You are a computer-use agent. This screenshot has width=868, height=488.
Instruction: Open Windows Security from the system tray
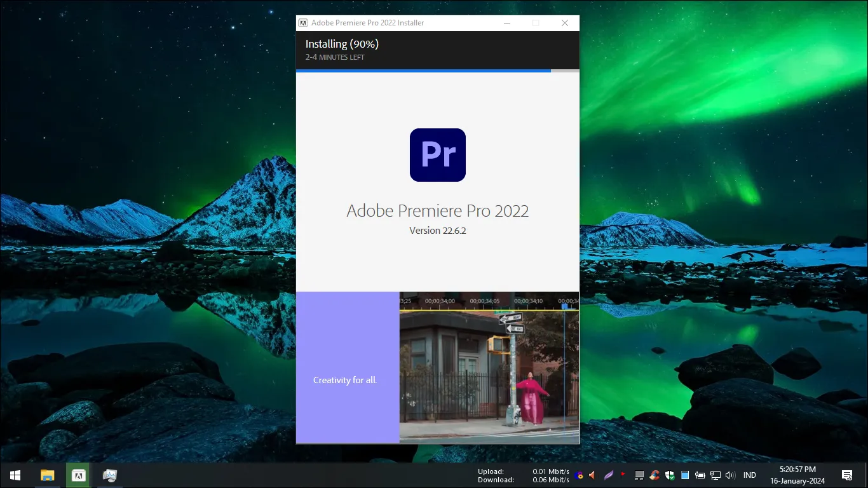tap(669, 475)
